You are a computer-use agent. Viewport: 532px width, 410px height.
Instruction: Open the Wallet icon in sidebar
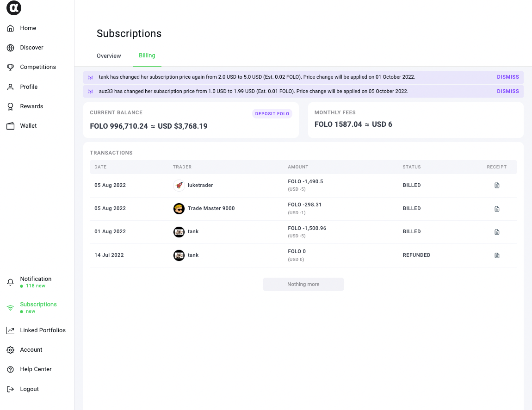pos(11,126)
